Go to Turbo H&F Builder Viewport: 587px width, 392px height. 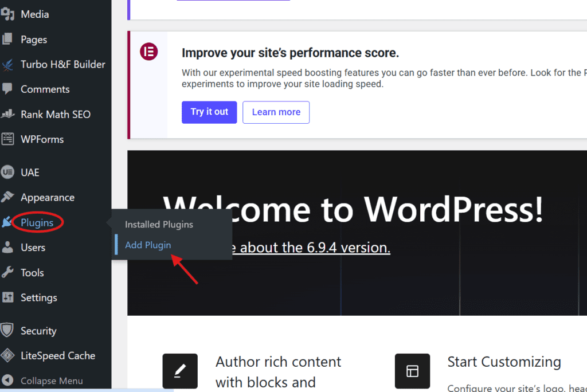(63, 64)
